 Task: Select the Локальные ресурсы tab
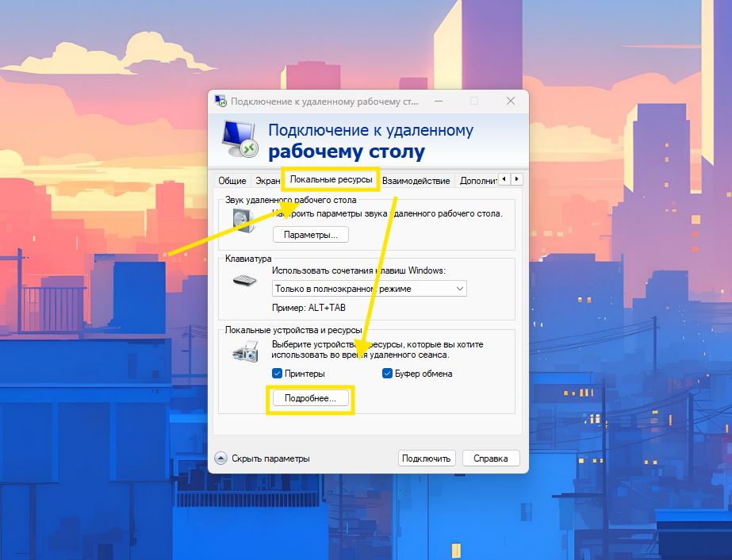331,179
